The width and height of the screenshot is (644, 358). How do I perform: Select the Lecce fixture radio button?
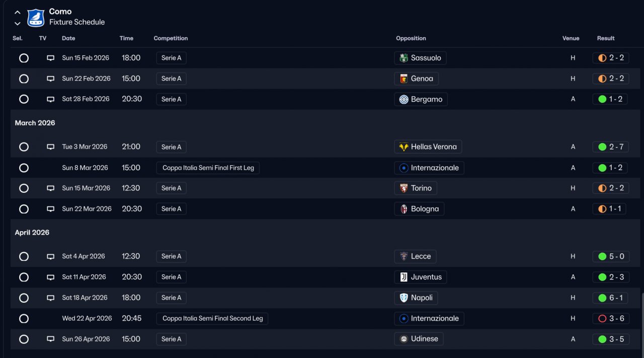coord(24,256)
